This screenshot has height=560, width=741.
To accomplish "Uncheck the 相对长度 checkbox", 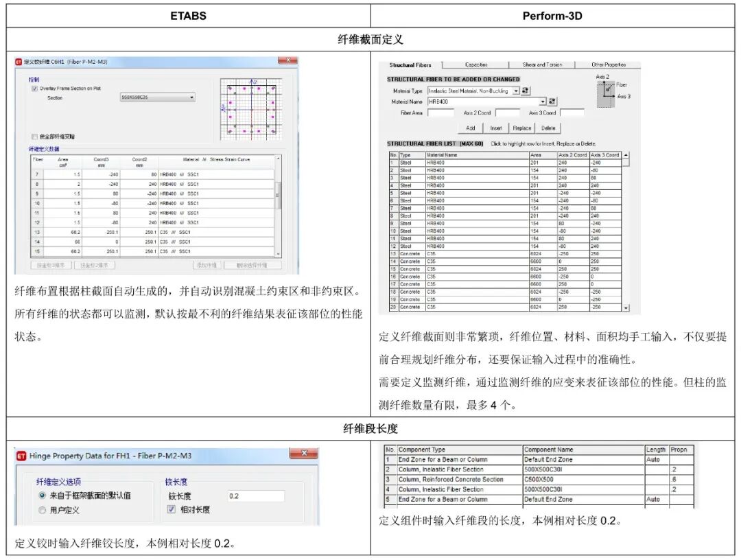I will [172, 509].
